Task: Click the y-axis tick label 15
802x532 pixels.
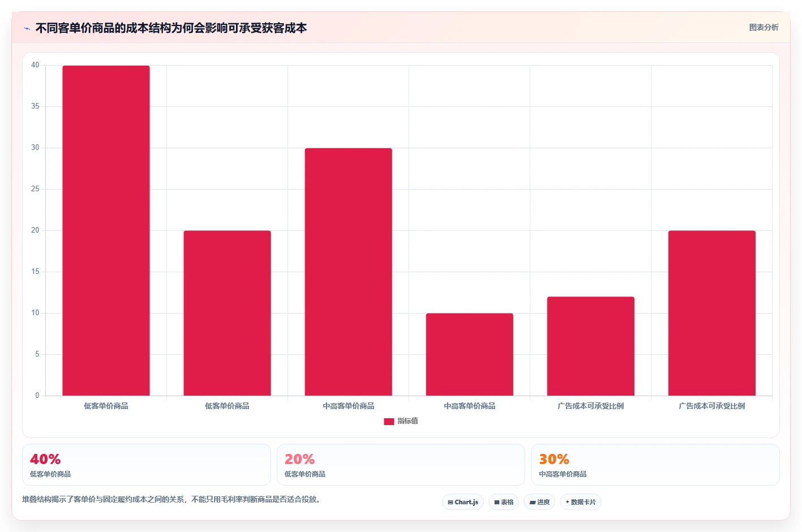Action: pyautogui.click(x=35, y=272)
